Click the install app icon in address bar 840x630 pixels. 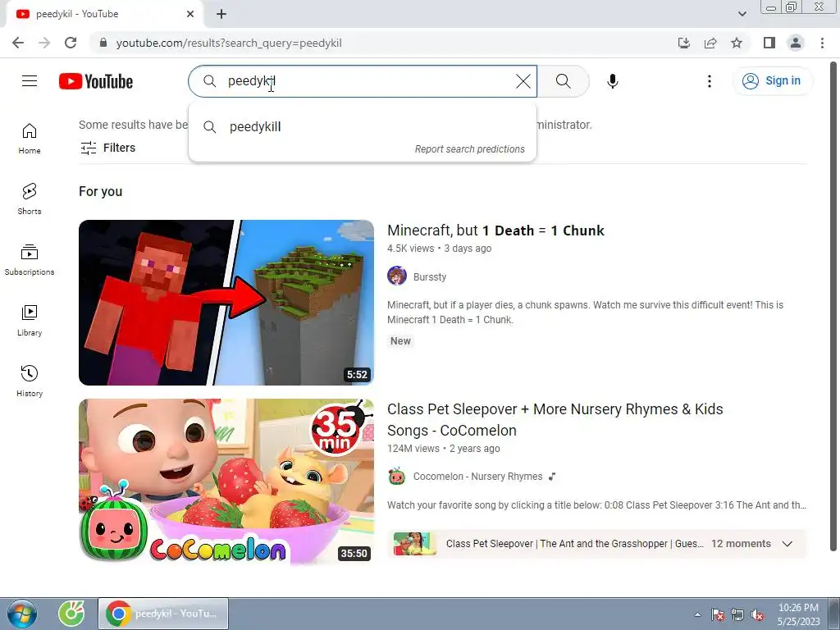[684, 43]
